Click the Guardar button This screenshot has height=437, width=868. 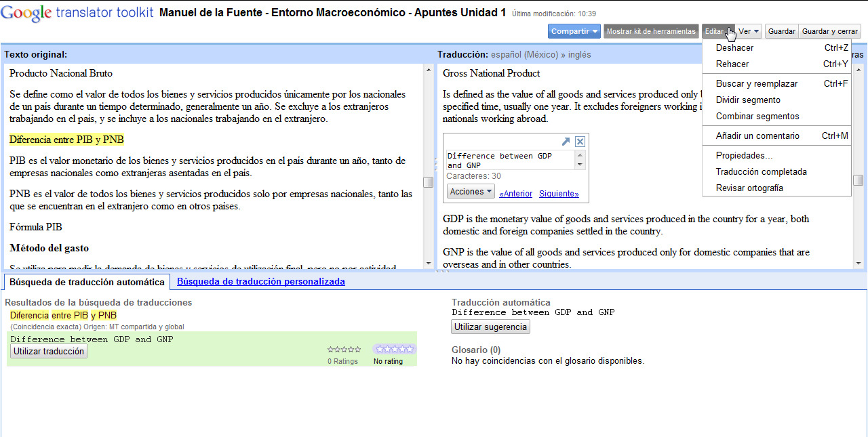782,31
